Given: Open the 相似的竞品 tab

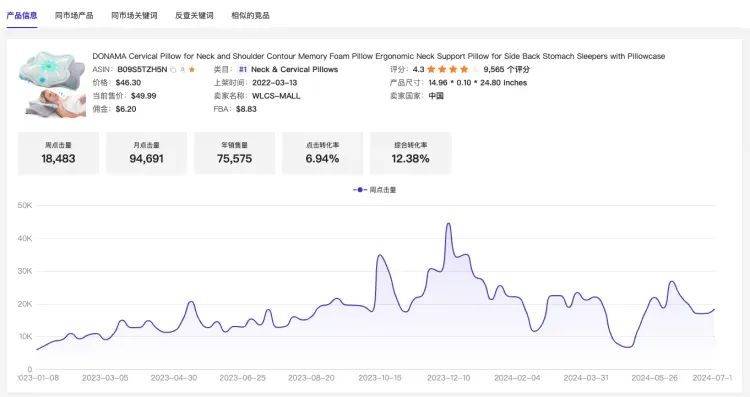Looking at the screenshot, I should click(250, 15).
